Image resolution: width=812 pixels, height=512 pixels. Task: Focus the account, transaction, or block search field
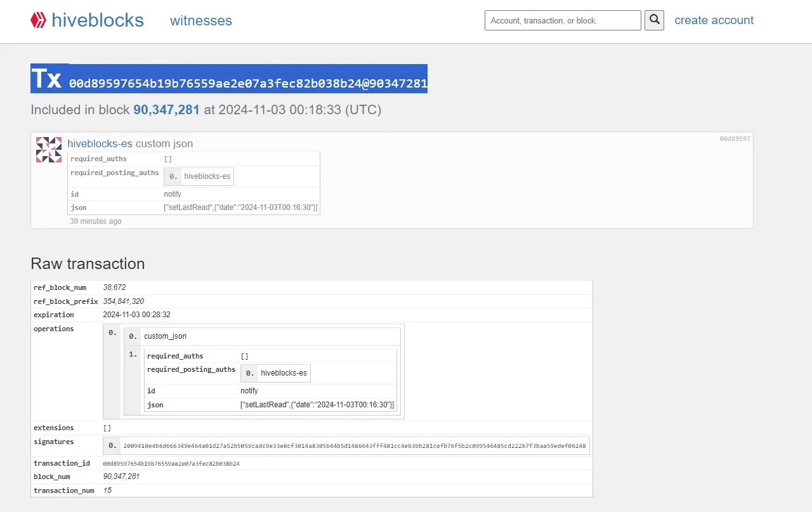pos(563,20)
